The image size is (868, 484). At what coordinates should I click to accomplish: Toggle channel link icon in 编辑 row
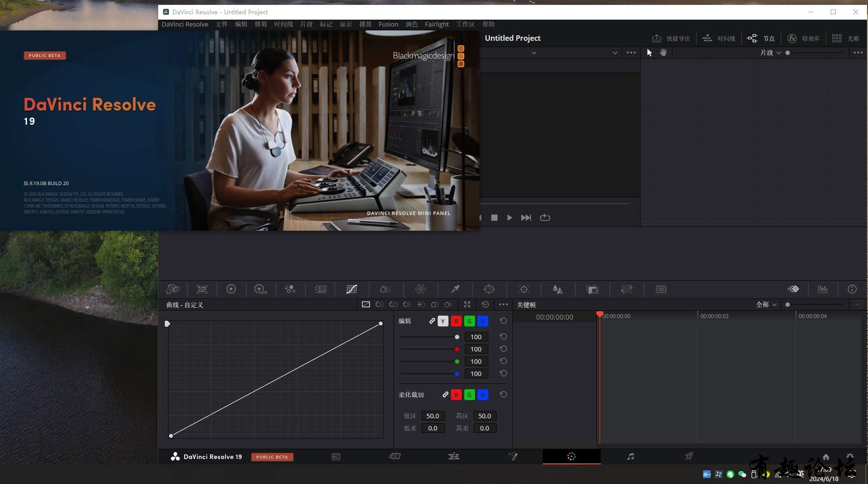(x=432, y=321)
